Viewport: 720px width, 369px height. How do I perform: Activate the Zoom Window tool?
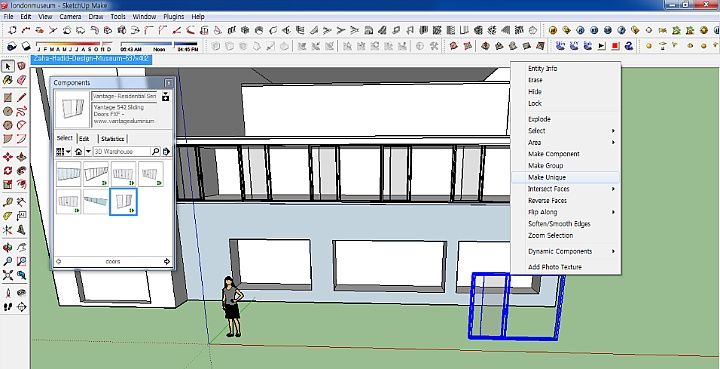click(21, 262)
